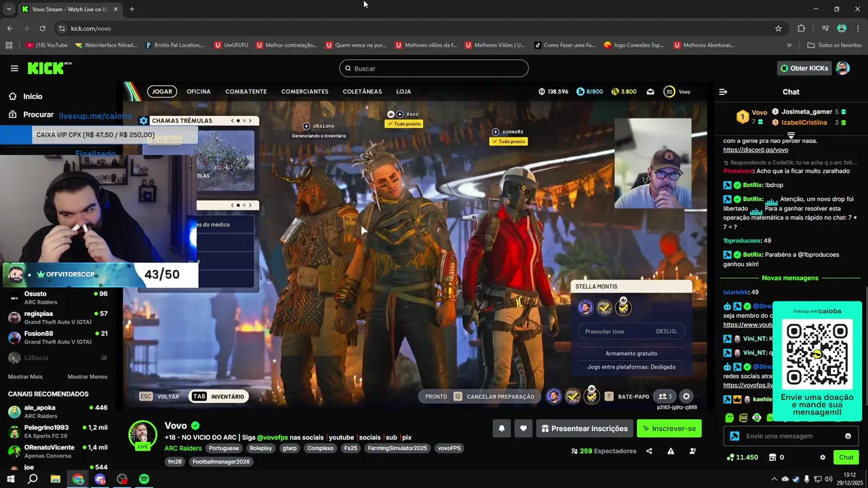Report the stream via warning icon
This screenshot has height=488, width=868.
pyautogui.click(x=671, y=451)
